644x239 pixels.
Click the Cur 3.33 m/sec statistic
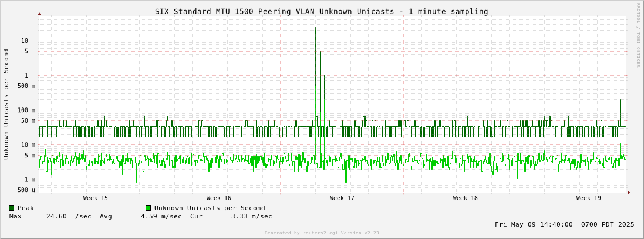[231, 216]
